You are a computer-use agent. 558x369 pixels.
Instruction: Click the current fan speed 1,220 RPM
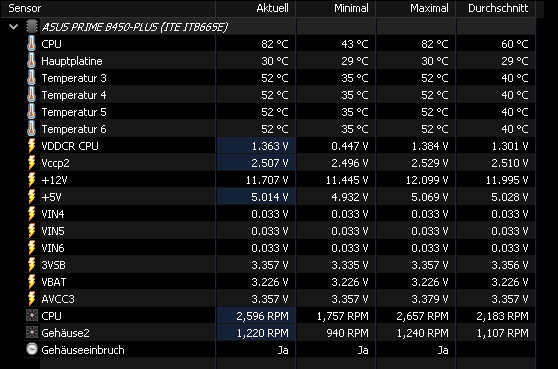click(263, 333)
